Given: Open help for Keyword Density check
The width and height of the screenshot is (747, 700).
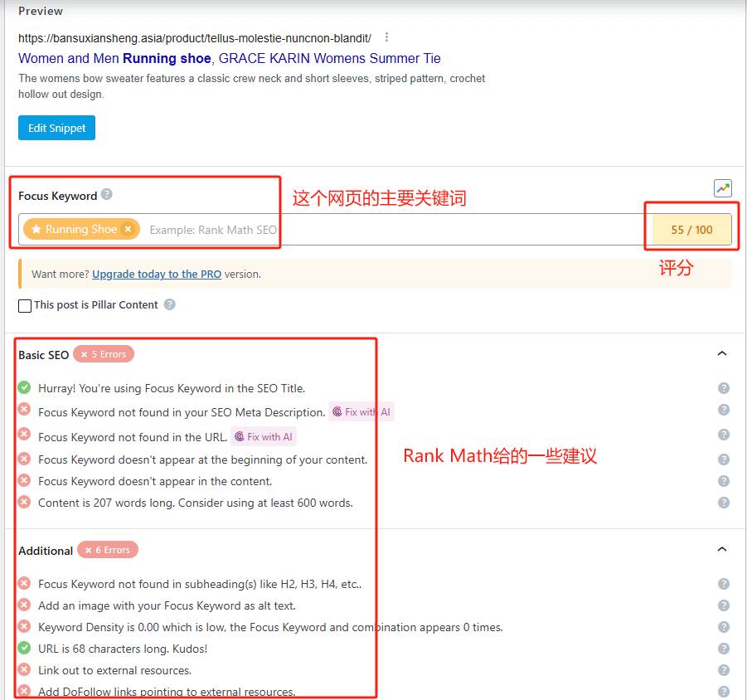Looking at the screenshot, I should tap(724, 627).
